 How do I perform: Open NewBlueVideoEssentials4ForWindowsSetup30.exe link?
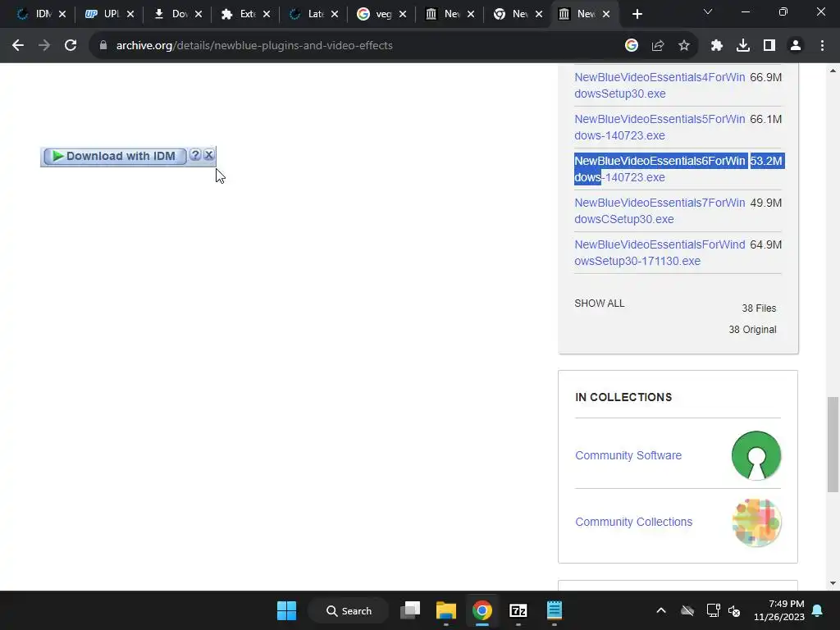pyautogui.click(x=660, y=85)
